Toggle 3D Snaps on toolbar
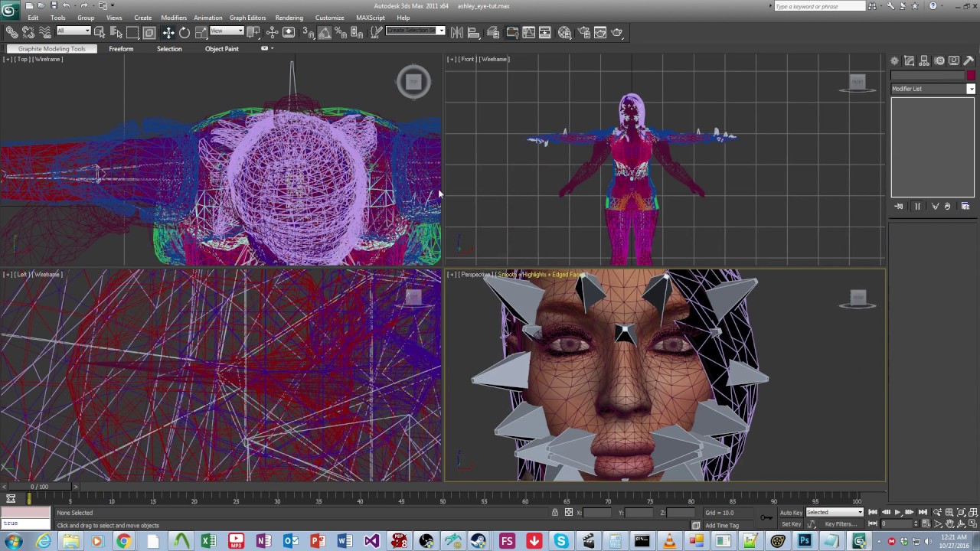980x551 pixels. point(308,32)
